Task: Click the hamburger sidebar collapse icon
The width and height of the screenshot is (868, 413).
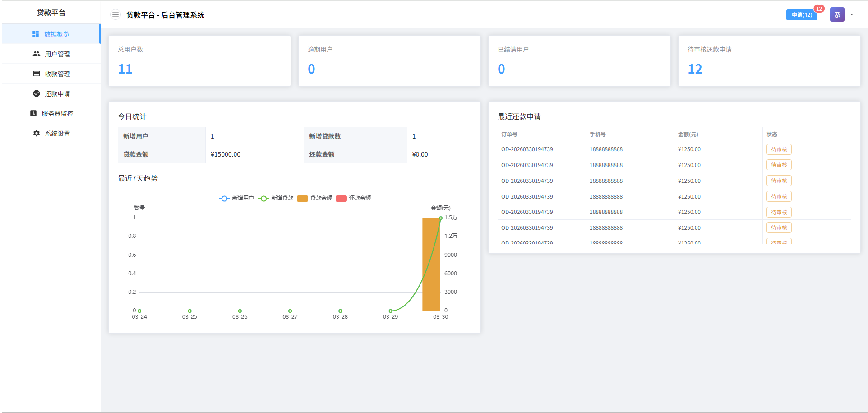Action: point(115,15)
